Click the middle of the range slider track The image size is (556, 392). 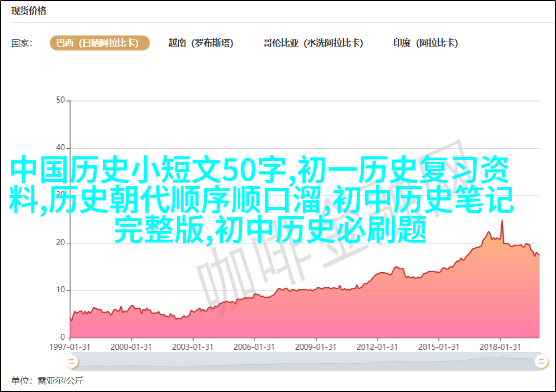(x=305, y=362)
